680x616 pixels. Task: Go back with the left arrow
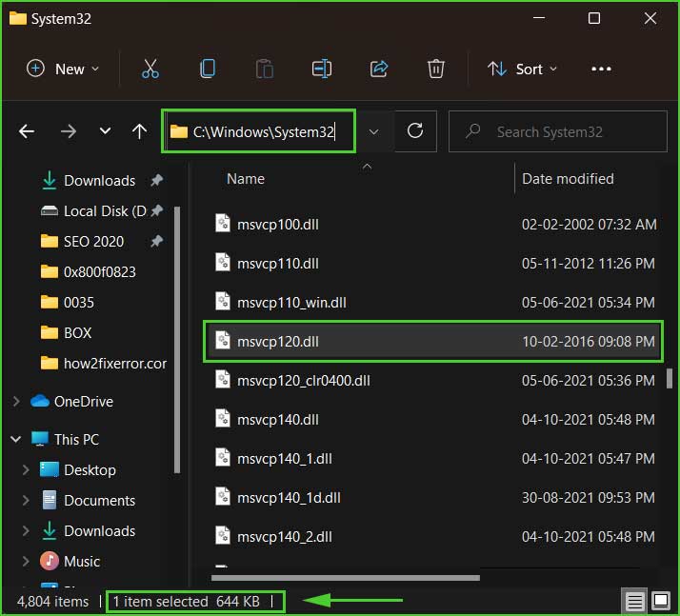27,131
